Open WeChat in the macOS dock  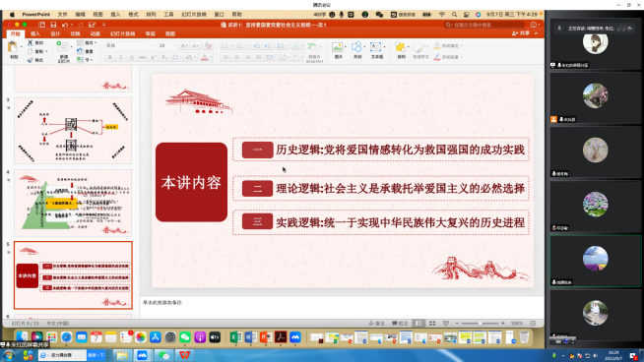tap(185, 337)
